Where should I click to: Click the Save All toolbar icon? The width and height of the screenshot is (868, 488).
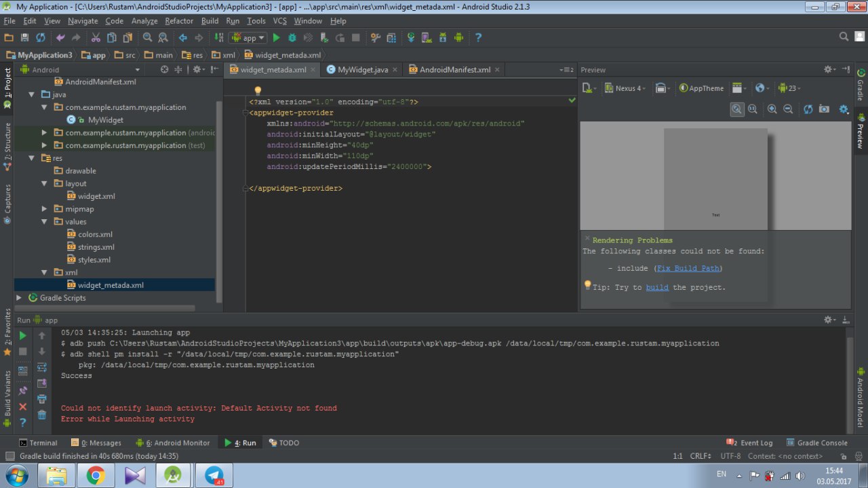point(24,38)
